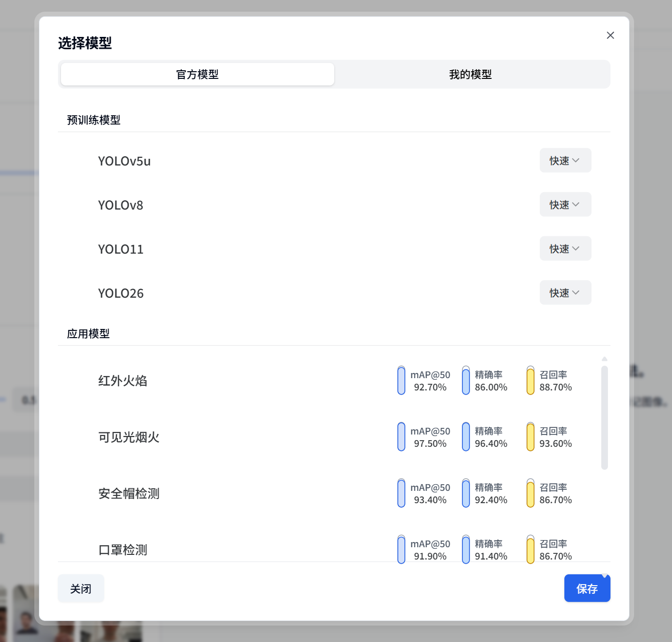Click the 召回率 86.70% value for 安全帽检测

[x=556, y=500]
